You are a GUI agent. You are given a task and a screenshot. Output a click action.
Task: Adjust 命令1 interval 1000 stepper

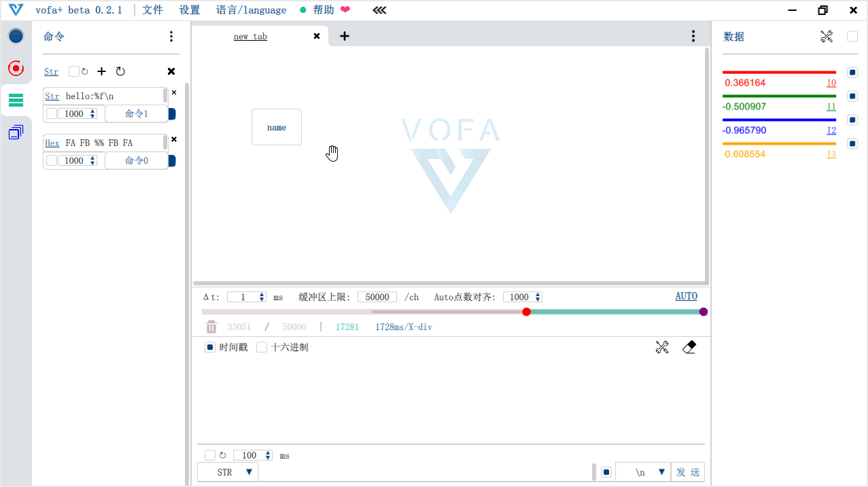click(93, 113)
